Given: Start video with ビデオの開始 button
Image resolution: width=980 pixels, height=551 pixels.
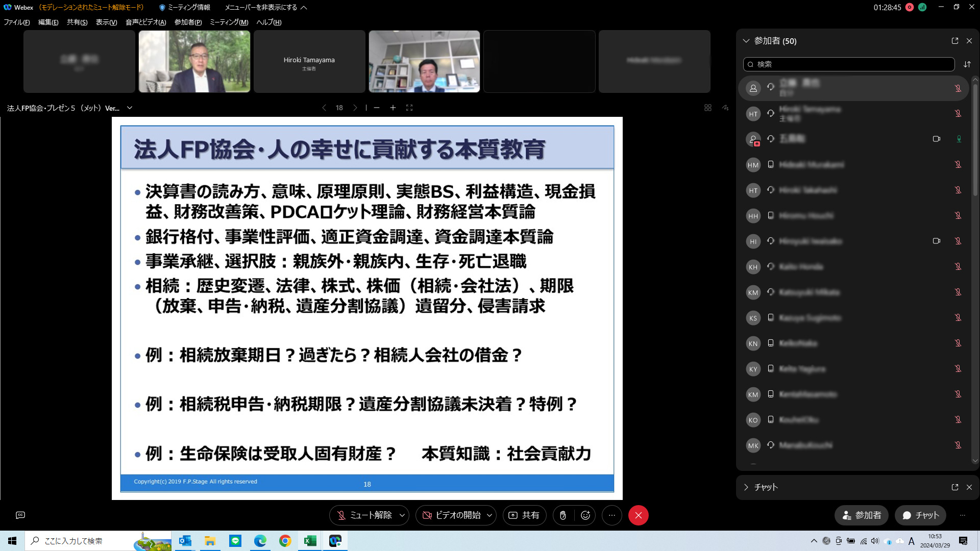Looking at the screenshot, I should point(451,515).
